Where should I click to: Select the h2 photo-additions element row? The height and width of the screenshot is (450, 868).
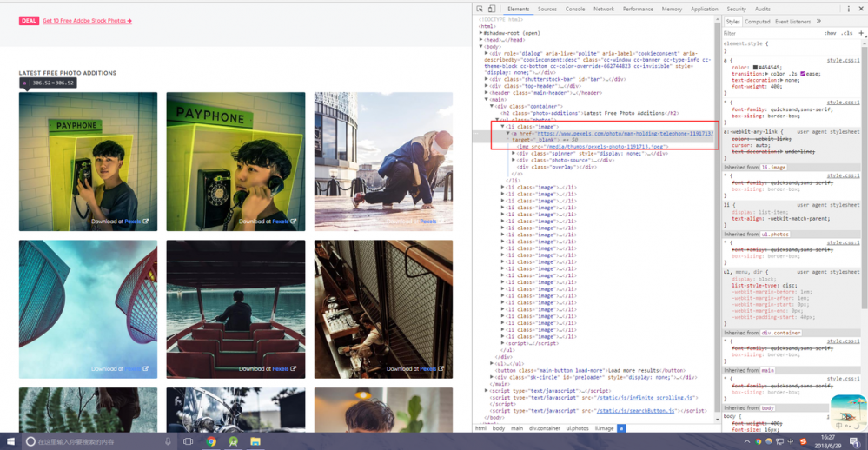(589, 113)
